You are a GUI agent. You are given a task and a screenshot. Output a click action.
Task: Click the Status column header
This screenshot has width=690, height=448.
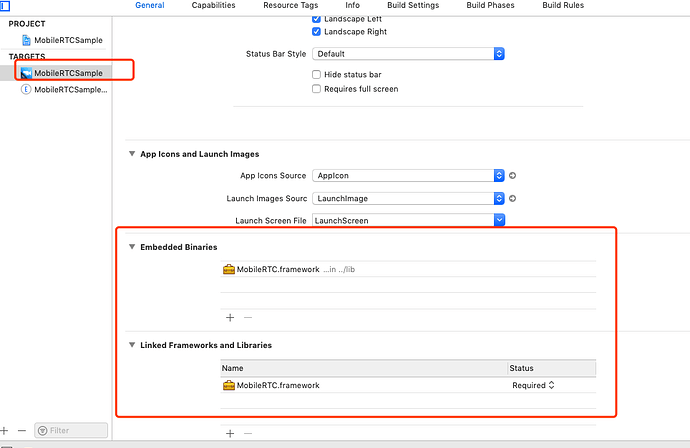pyautogui.click(x=552, y=368)
